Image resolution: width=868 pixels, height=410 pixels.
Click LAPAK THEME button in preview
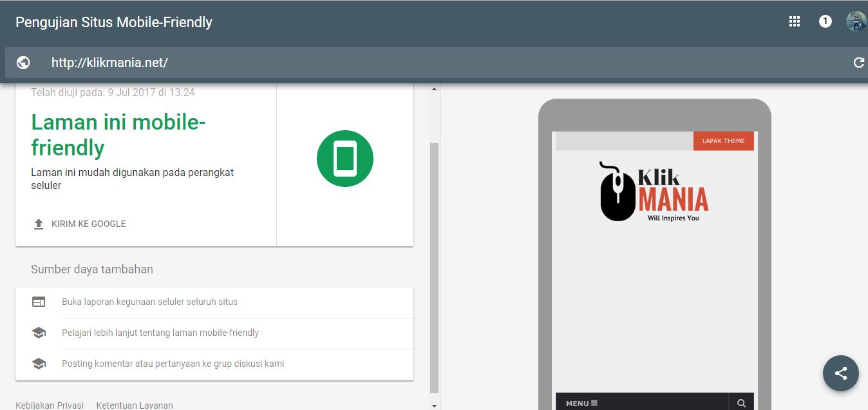pos(723,141)
